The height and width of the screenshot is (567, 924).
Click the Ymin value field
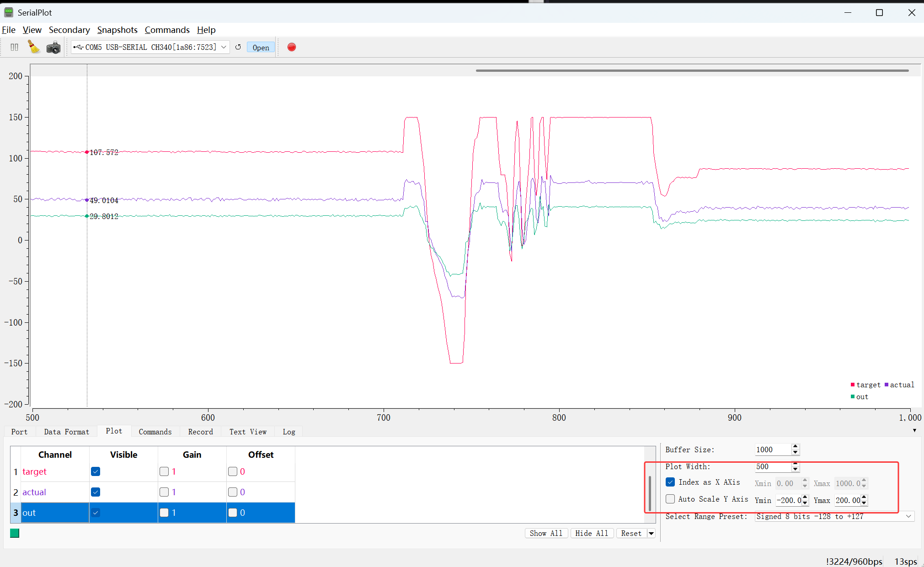coord(789,500)
